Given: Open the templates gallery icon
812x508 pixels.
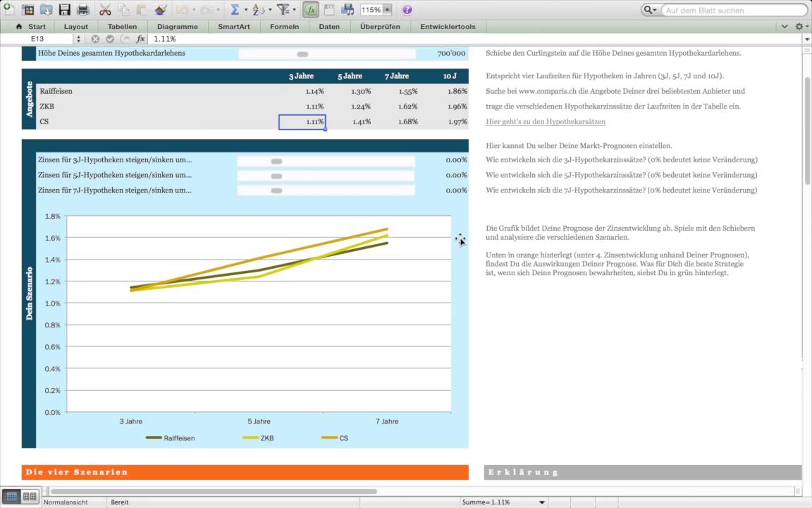Looking at the screenshot, I should pyautogui.click(x=27, y=9).
